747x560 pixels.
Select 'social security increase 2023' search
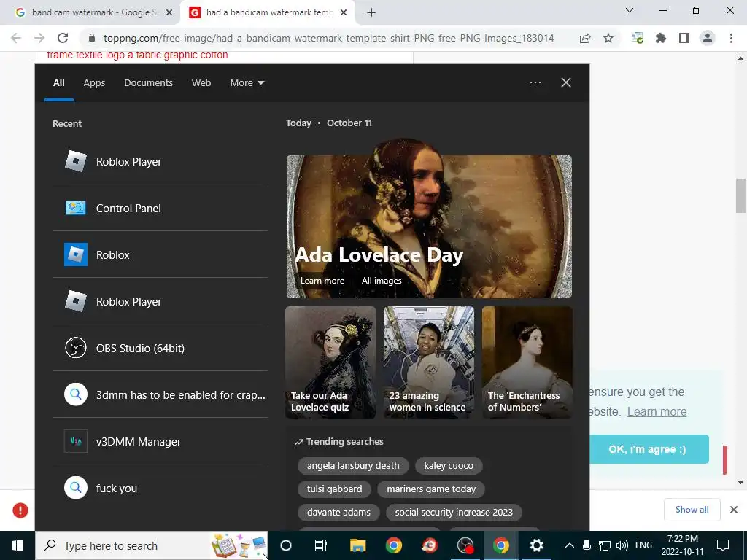454,513
